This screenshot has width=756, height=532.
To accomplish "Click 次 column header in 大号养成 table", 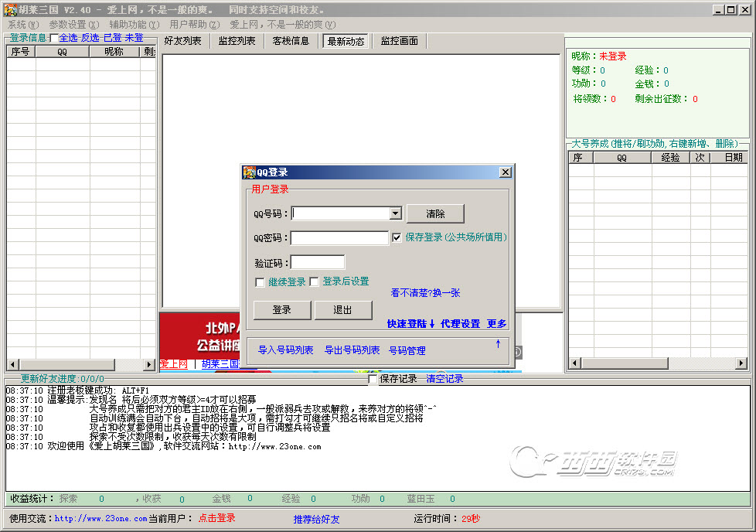I will click(x=700, y=158).
